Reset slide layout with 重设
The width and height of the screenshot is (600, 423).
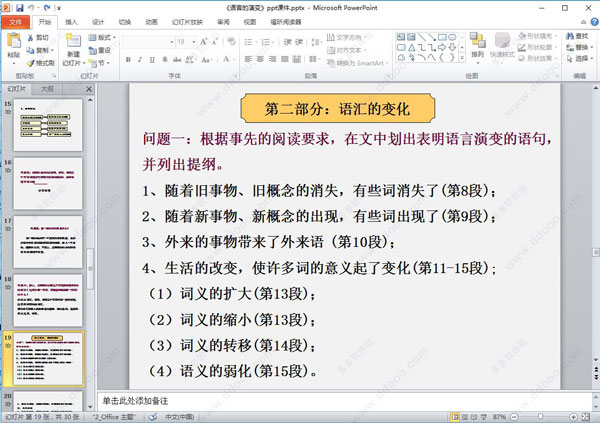tap(99, 50)
